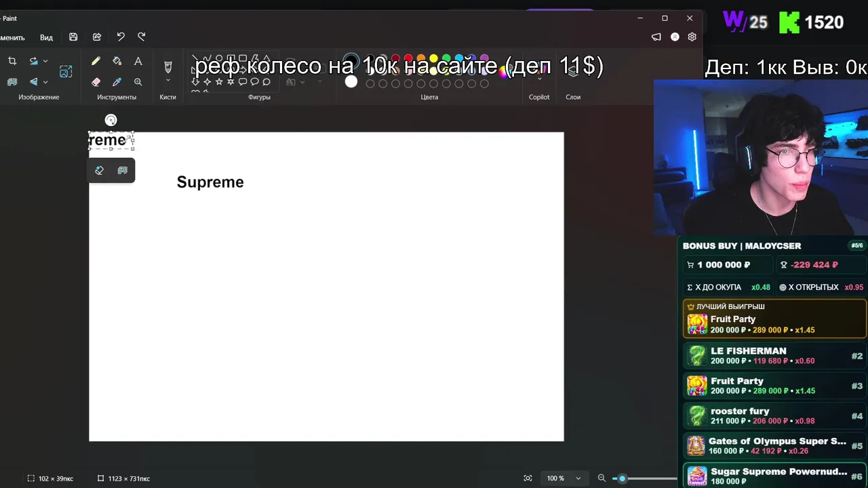Select Sugar Supreme Powernudge row #6

(x=774, y=475)
